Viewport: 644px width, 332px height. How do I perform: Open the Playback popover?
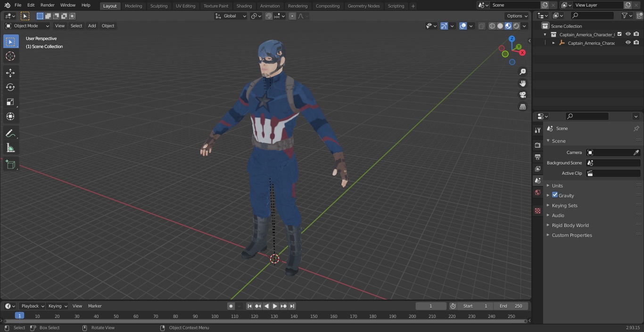(32, 306)
